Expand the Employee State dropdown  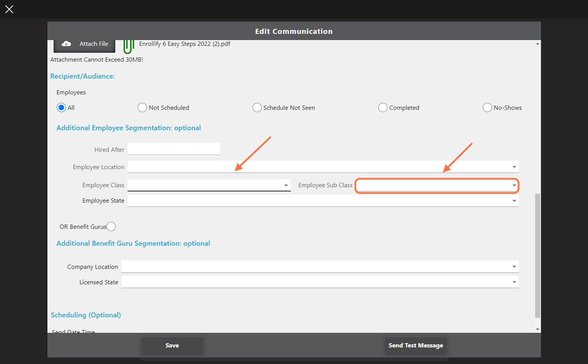coord(323,201)
